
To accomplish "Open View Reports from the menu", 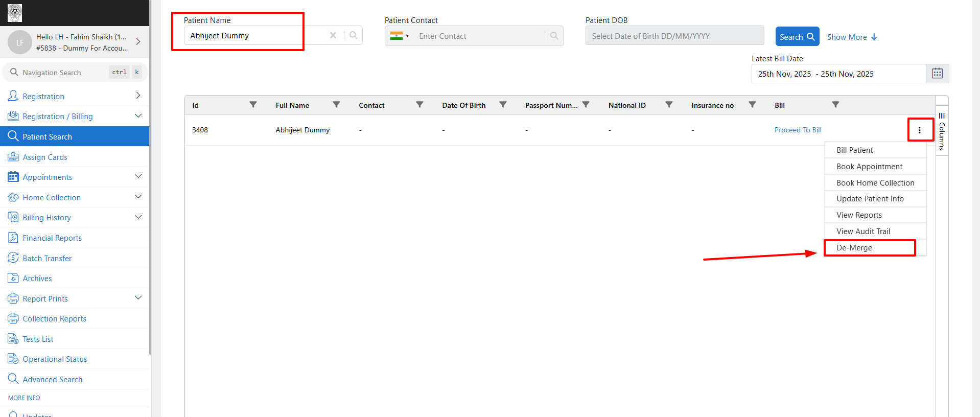I will click(x=875, y=215).
